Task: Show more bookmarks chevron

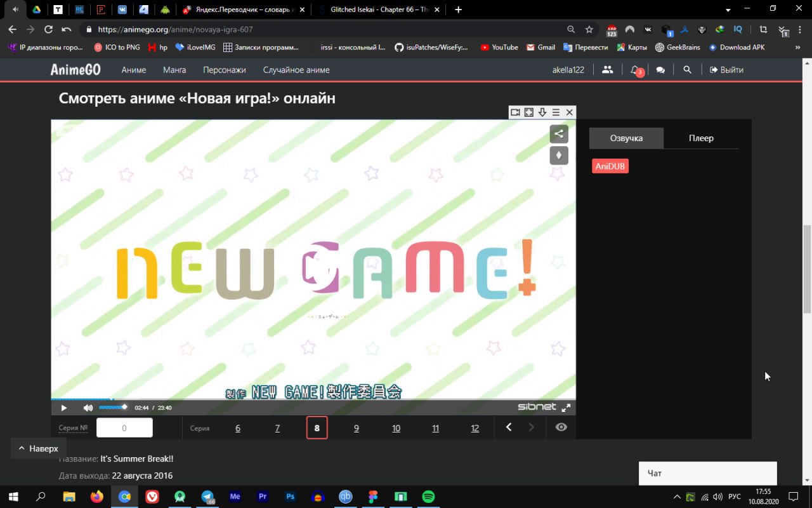Action: click(797, 47)
